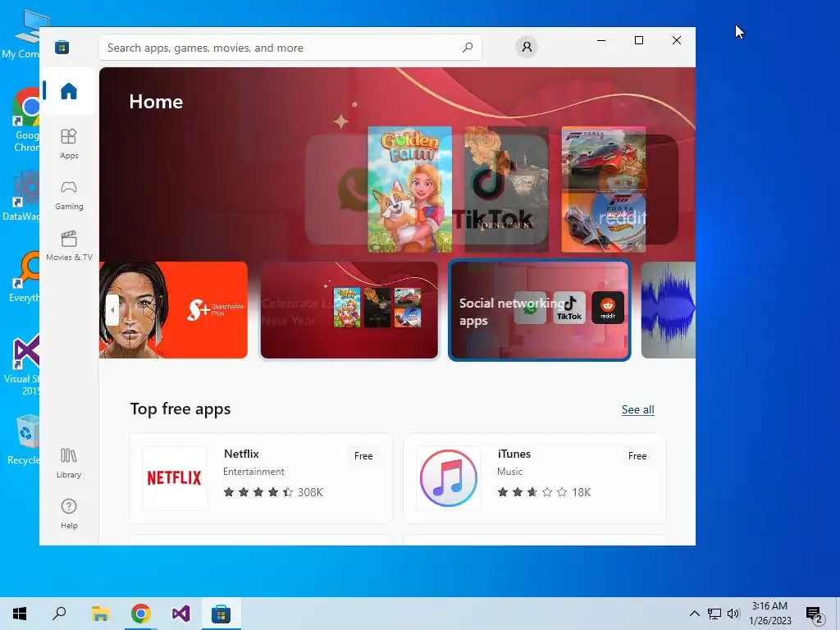The width and height of the screenshot is (840, 630).
Task: Open the Apps section in the sidebar
Action: (69, 144)
